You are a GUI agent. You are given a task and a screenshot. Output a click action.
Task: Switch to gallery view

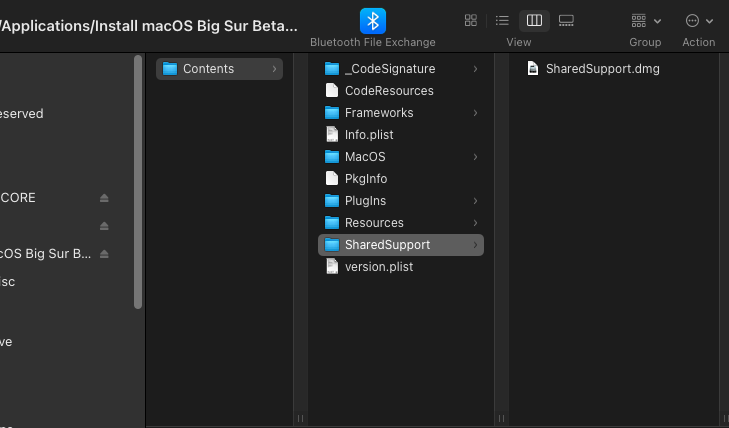pyautogui.click(x=566, y=20)
